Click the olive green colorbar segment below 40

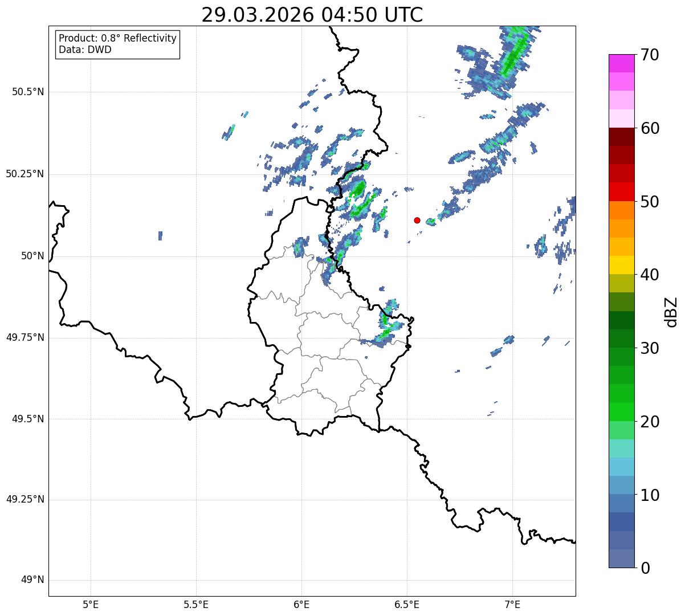pos(621,283)
